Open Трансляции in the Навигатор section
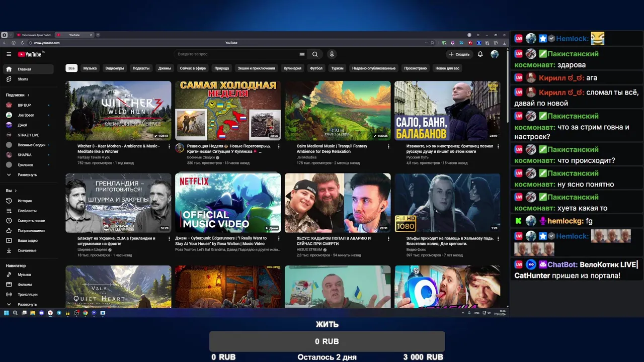 tap(29, 295)
